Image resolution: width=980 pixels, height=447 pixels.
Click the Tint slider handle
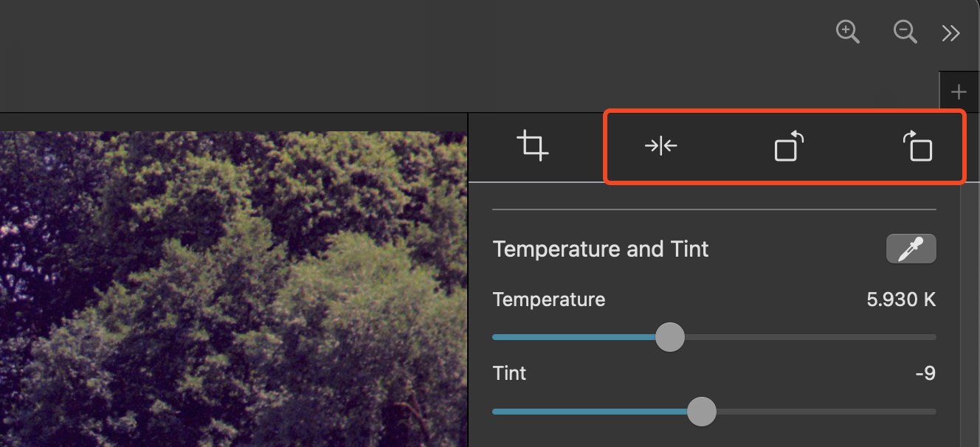point(701,412)
